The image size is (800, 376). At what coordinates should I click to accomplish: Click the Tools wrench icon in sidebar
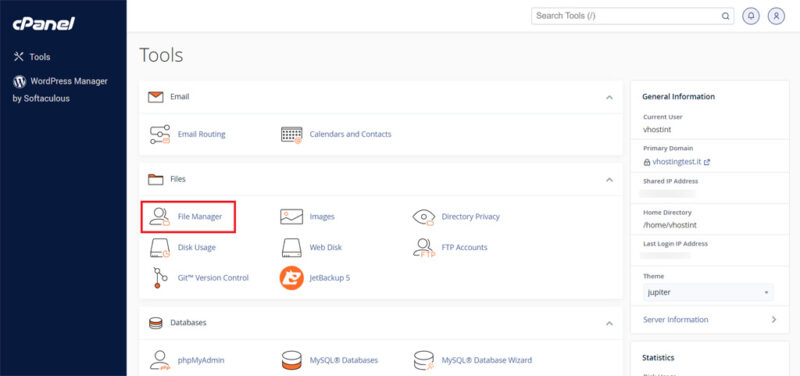coord(19,57)
